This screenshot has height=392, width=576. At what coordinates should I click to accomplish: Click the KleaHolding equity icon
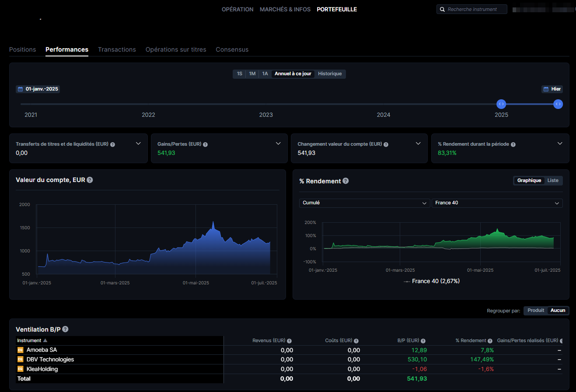click(20, 369)
